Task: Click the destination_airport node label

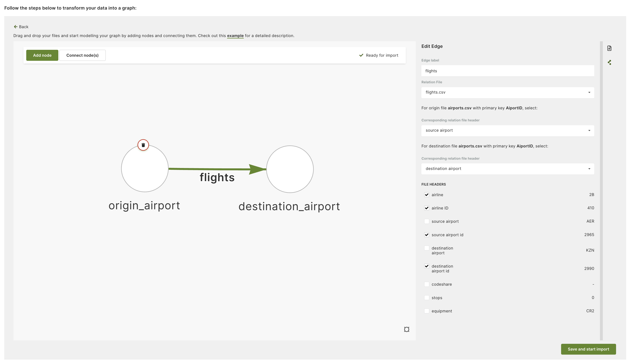Action: pos(289,207)
